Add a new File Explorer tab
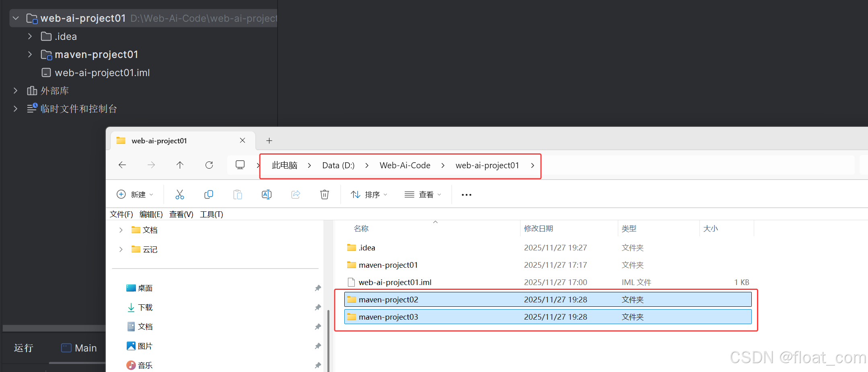 tap(269, 141)
